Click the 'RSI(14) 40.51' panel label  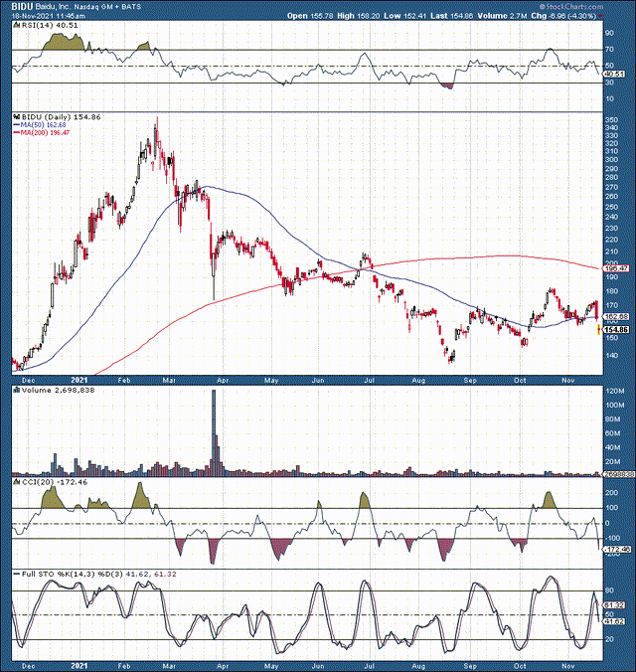[50, 25]
